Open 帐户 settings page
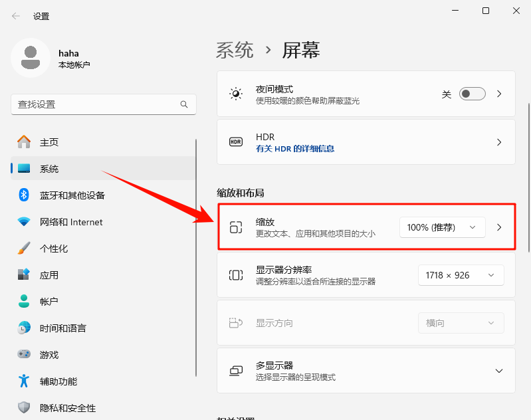 coord(103,301)
